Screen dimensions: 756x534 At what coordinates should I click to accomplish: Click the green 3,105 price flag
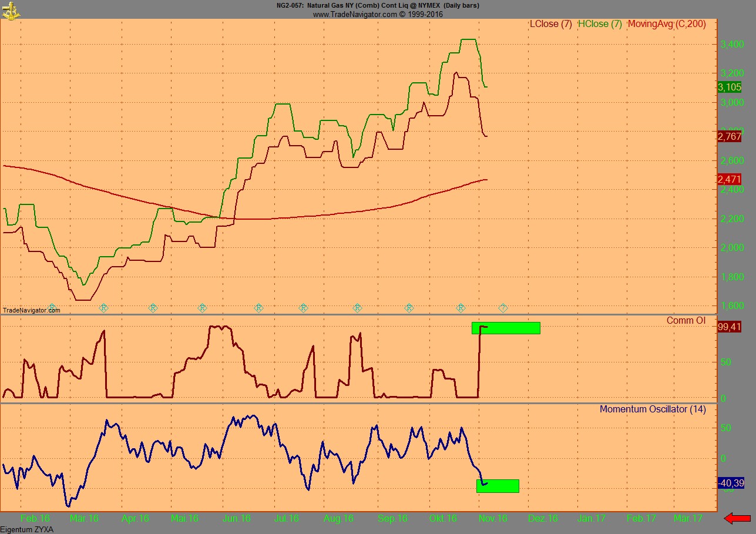pyautogui.click(x=731, y=88)
